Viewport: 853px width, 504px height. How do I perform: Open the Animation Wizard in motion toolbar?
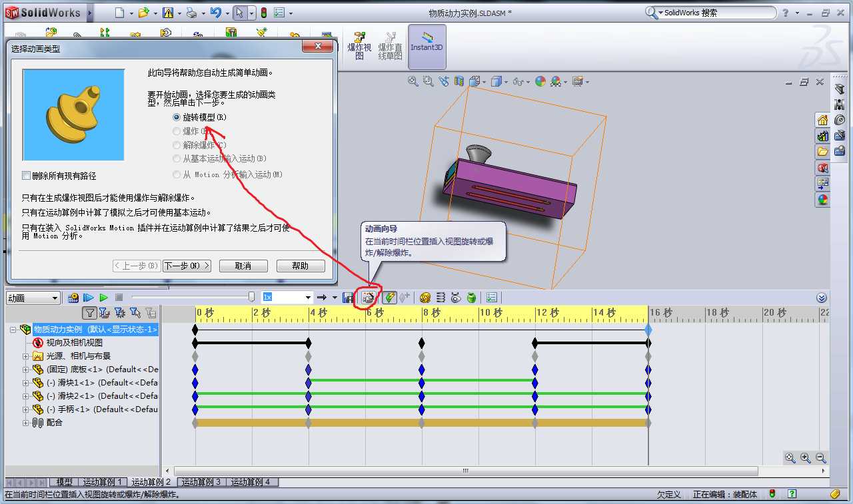coord(367,298)
